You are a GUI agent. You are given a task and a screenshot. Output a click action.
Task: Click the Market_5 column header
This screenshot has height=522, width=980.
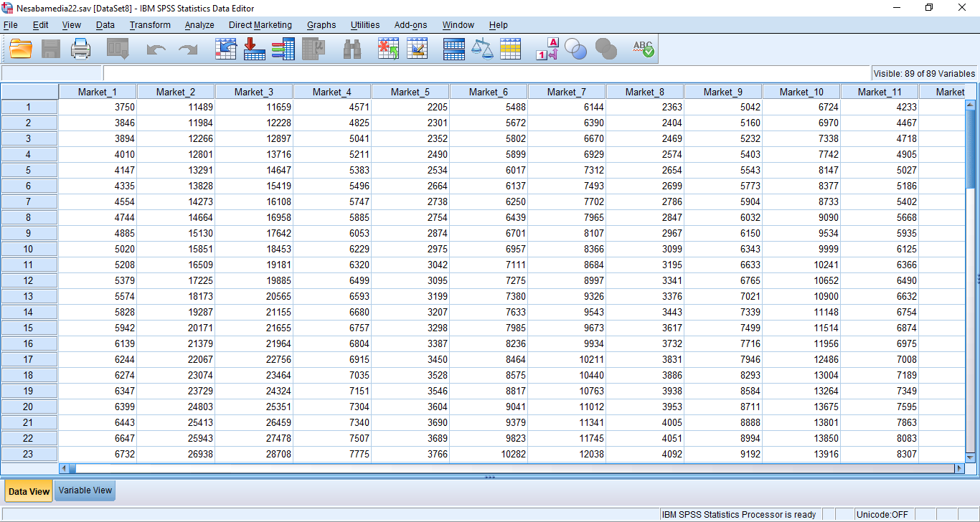point(410,92)
